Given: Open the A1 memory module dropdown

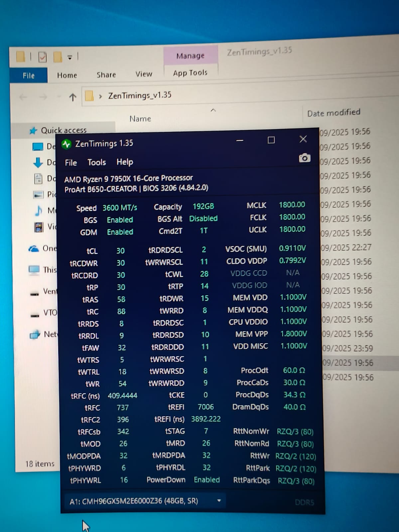Looking at the screenshot, I should (x=219, y=500).
